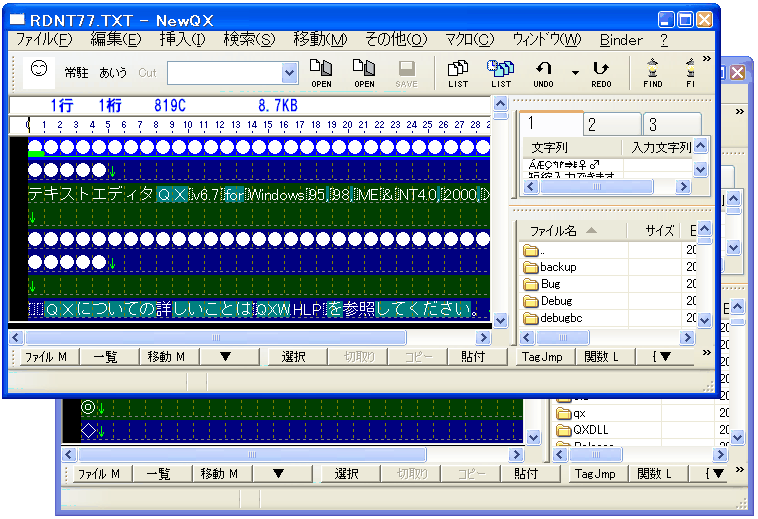Click the editor horizontal scrollbar thumb
This screenshot has width=758, height=519.
(x=216, y=337)
